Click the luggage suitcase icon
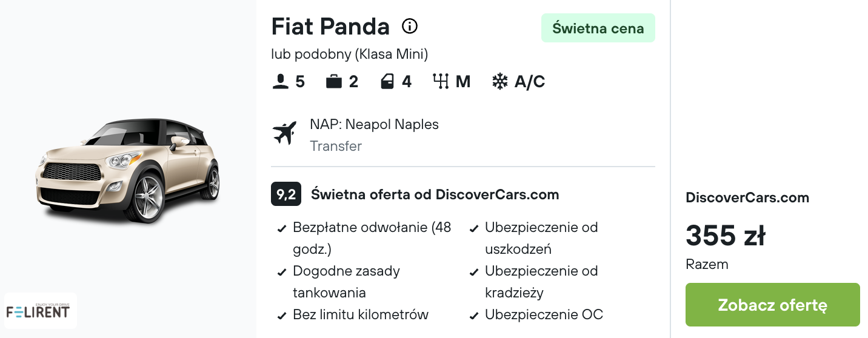Screen dimensions: 868x338 pyautogui.click(x=334, y=82)
